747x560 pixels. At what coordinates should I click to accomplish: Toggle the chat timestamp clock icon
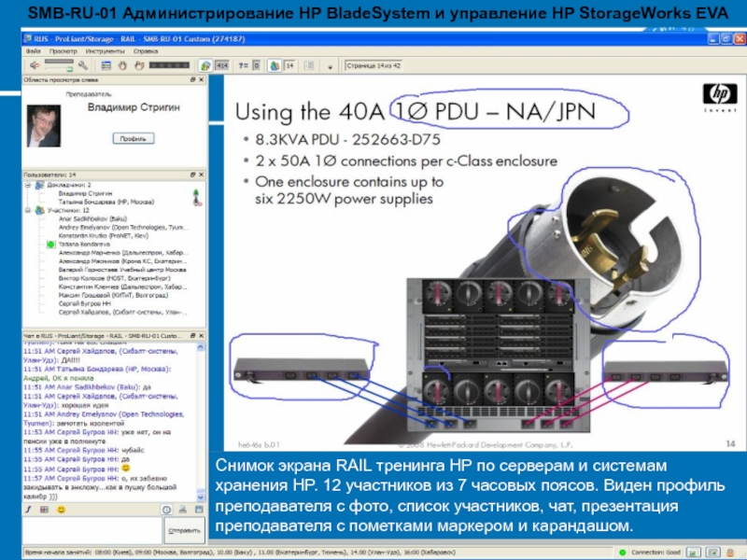[167, 510]
